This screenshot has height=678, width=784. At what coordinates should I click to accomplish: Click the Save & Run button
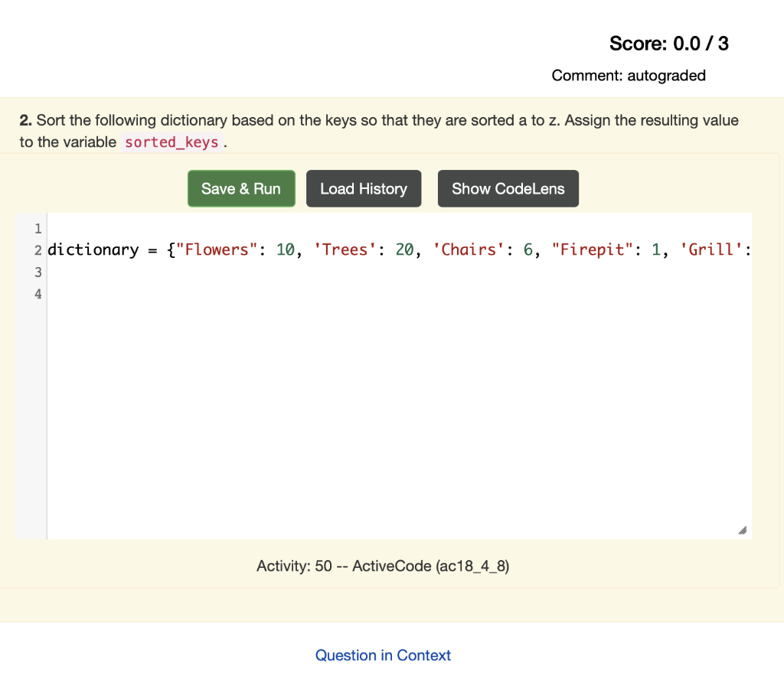[240, 188]
